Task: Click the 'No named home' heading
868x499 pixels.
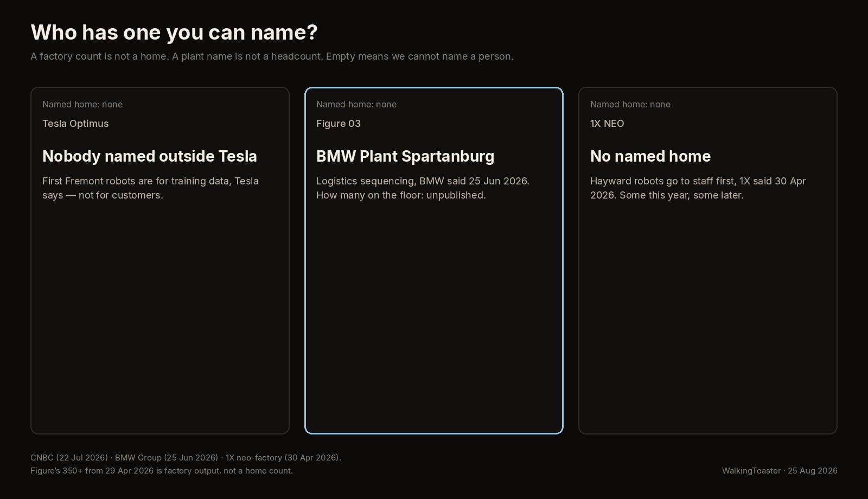Action: point(650,156)
